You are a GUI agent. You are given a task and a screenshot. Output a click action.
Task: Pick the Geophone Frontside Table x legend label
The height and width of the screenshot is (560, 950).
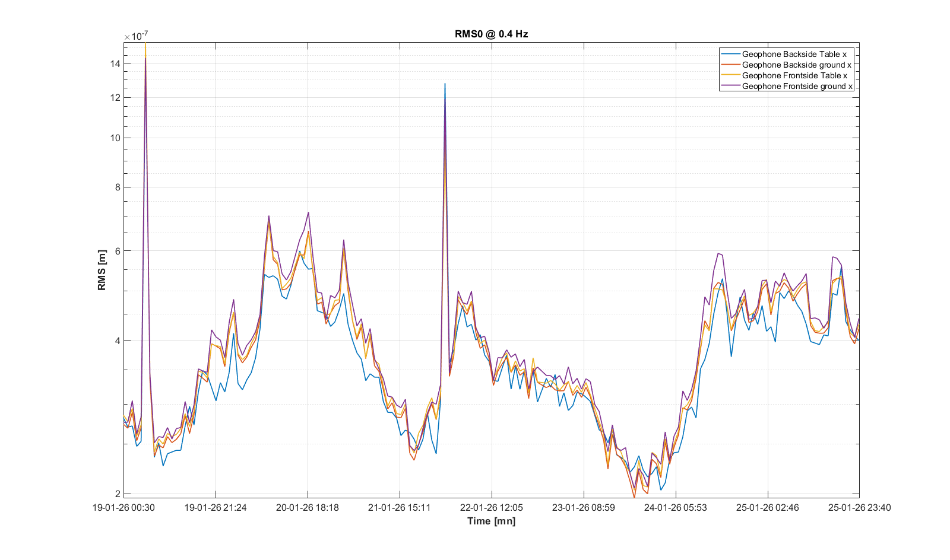[794, 75]
